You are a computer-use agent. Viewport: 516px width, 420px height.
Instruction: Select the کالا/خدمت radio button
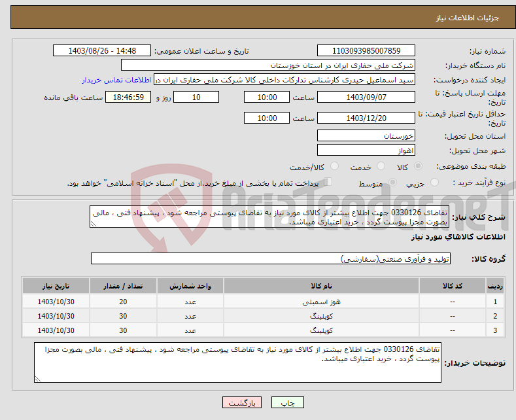click(334, 166)
